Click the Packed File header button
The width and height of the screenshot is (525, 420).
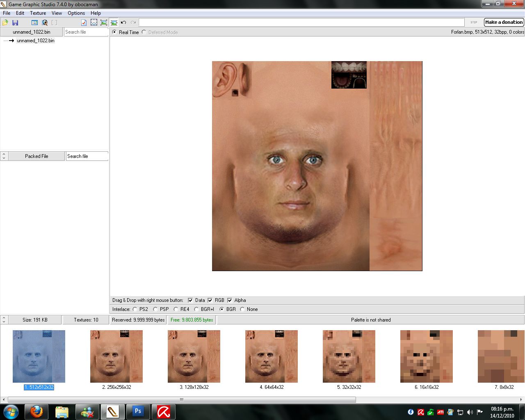pyautogui.click(x=37, y=156)
